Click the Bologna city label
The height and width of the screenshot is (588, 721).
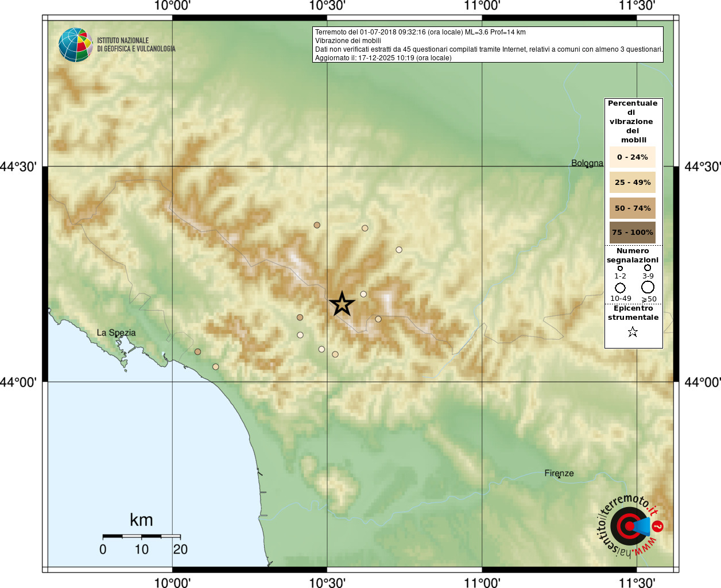pyautogui.click(x=587, y=163)
